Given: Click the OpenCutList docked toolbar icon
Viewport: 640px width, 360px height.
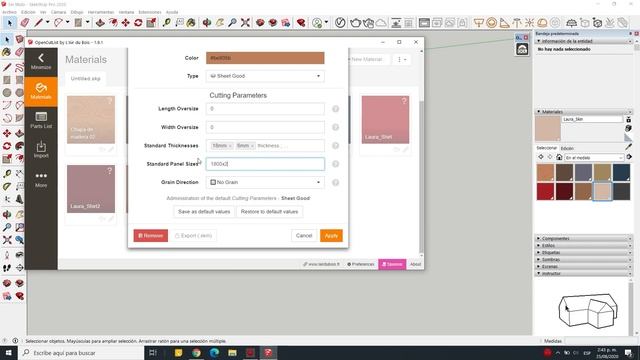Looking at the screenshot, I should click(522, 49).
